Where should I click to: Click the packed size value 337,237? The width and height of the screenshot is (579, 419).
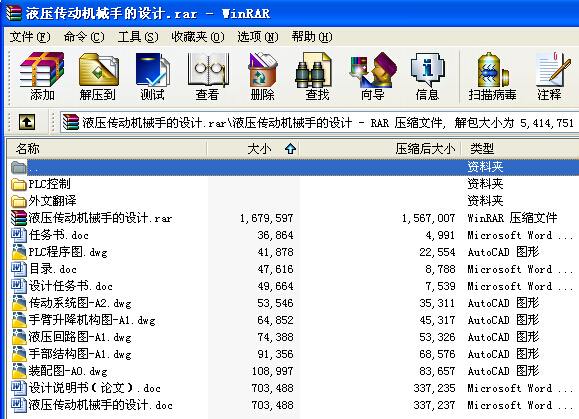(x=434, y=405)
